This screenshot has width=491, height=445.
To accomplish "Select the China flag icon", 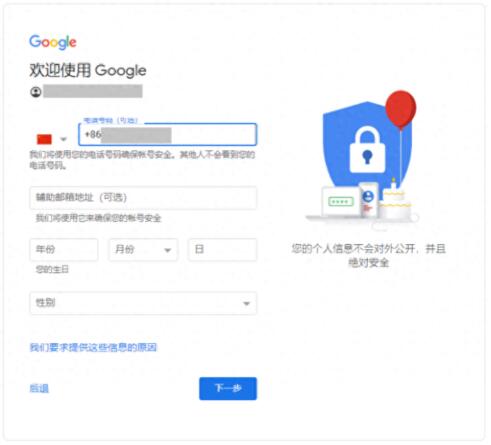I will (44, 139).
